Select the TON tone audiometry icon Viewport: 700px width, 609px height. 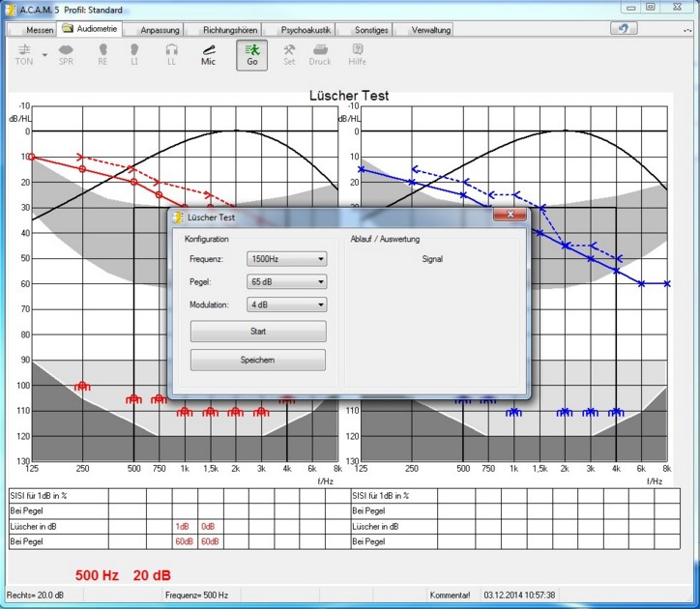point(24,55)
